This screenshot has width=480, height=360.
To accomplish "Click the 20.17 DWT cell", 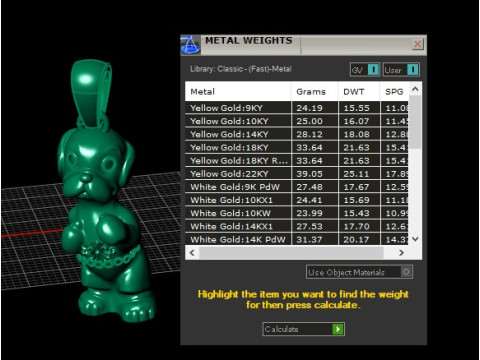I will tap(359, 239).
